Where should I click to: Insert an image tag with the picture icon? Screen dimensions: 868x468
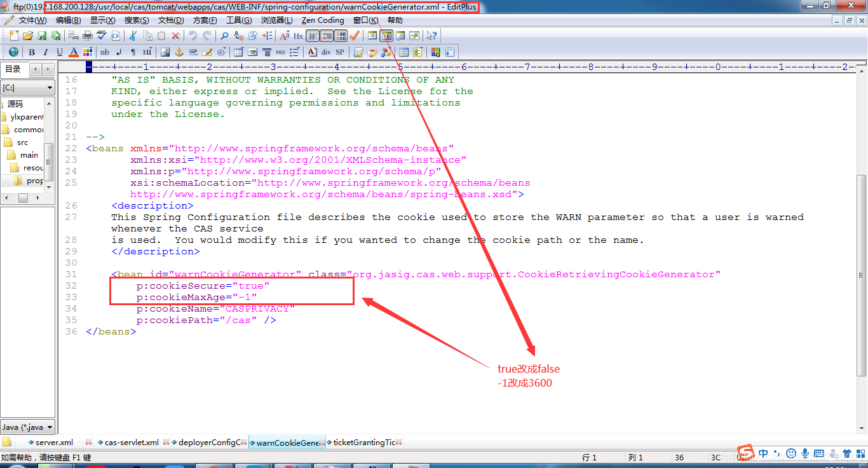[165, 52]
